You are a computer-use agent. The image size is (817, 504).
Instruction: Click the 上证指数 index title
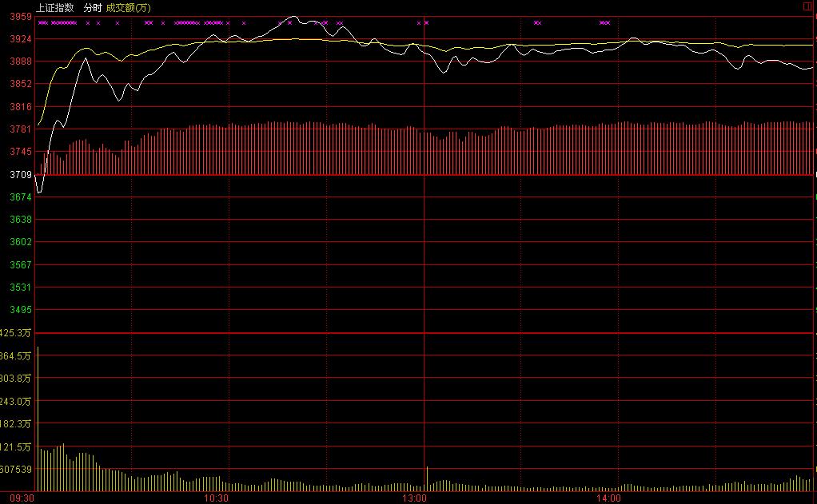[x=55, y=7]
